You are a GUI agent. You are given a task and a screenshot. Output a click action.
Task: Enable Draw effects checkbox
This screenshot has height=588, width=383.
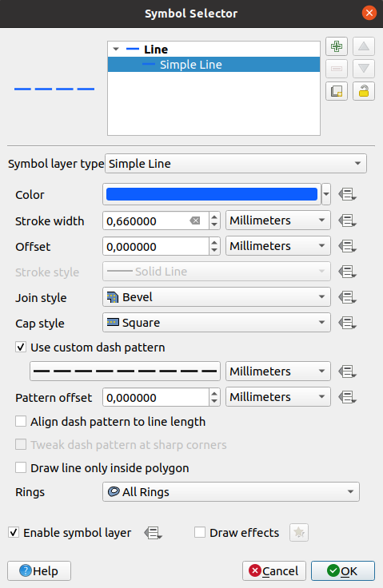pyautogui.click(x=200, y=533)
